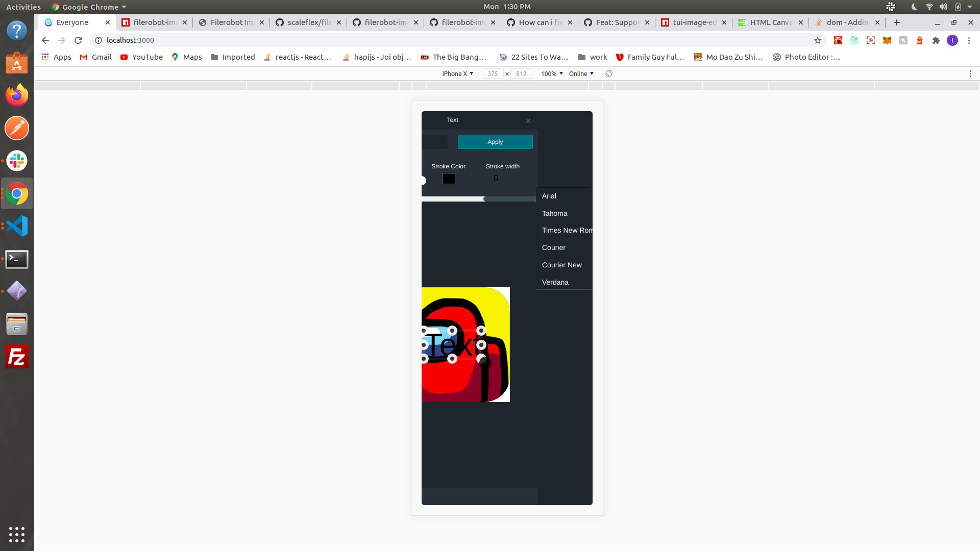Select the Verdana font from the list
The image size is (980, 551).
pos(555,282)
